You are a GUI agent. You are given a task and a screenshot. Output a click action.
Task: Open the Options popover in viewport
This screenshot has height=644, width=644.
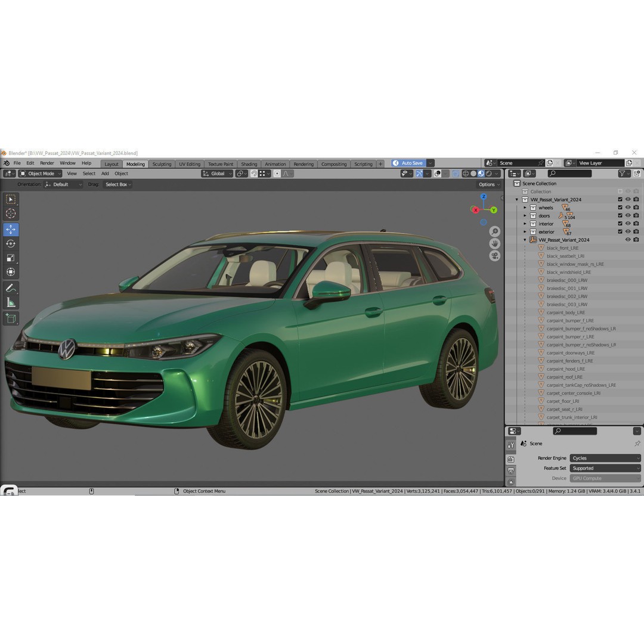point(489,184)
